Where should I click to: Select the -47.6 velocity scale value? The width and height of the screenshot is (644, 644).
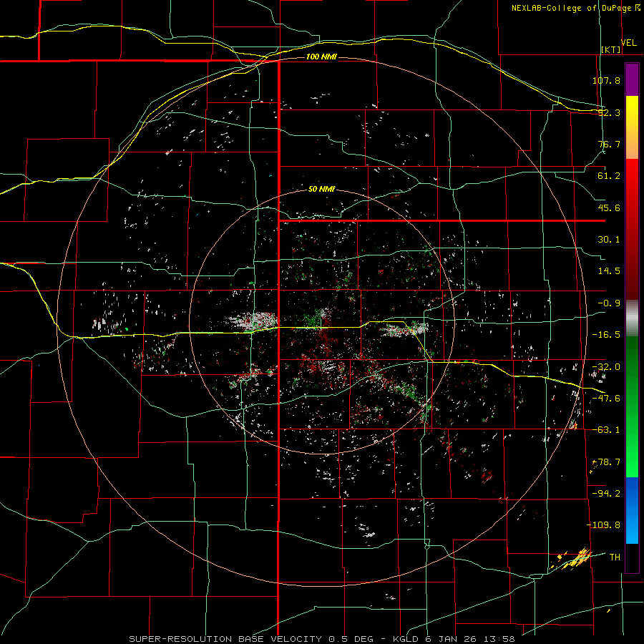tap(606, 399)
